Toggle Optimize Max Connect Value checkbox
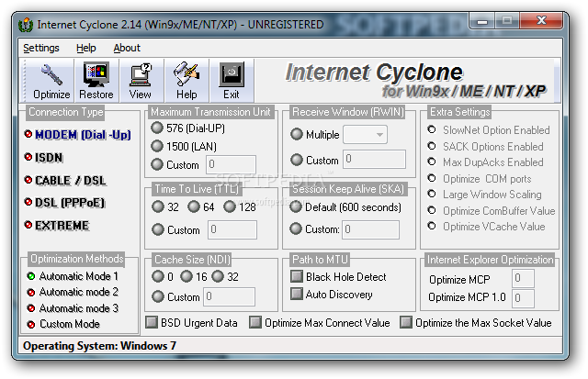 (x=320, y=322)
